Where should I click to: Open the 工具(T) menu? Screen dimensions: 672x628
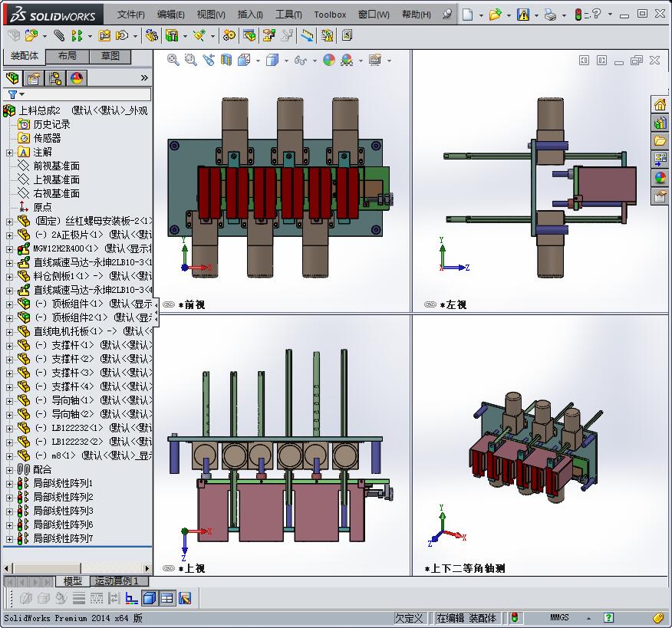(289, 15)
